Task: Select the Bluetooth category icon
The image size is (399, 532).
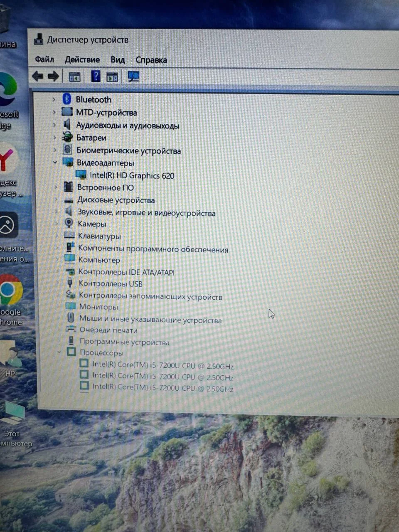Action: pyautogui.click(x=66, y=99)
